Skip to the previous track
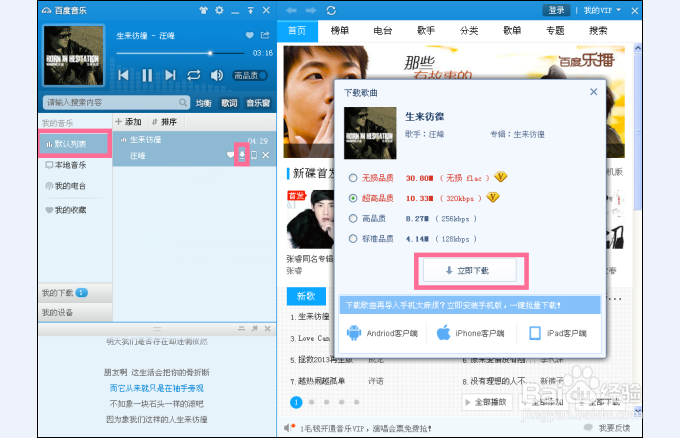This screenshot has width=680, height=438. click(x=124, y=75)
